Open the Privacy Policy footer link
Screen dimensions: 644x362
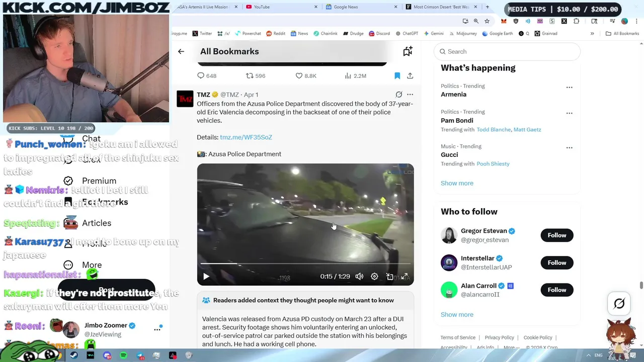tap(499, 337)
